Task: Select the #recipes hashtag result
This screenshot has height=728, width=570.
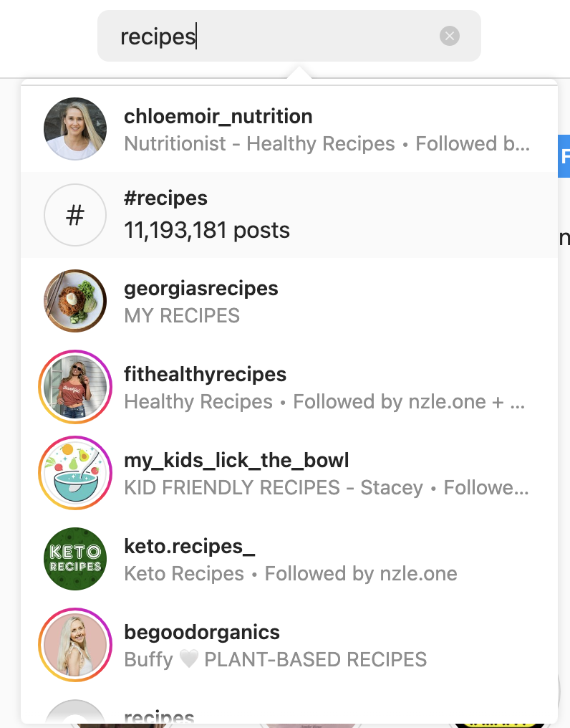Action: (165, 198)
